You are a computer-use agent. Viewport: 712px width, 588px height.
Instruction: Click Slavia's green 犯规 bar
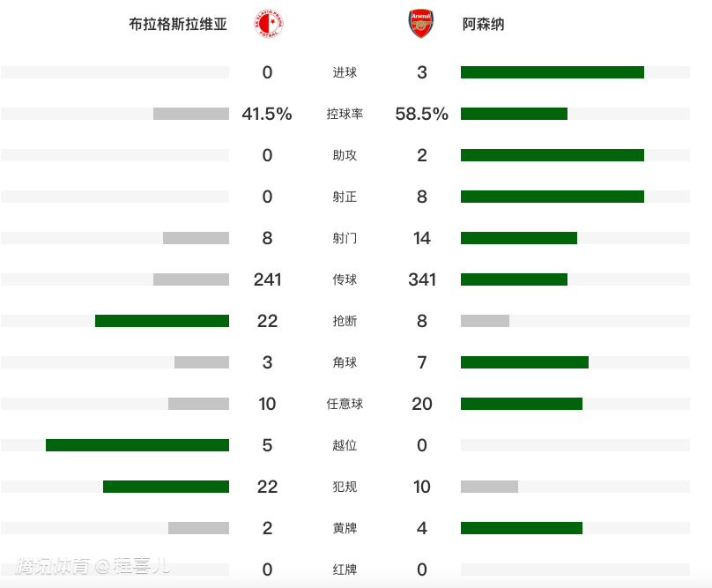point(166,487)
